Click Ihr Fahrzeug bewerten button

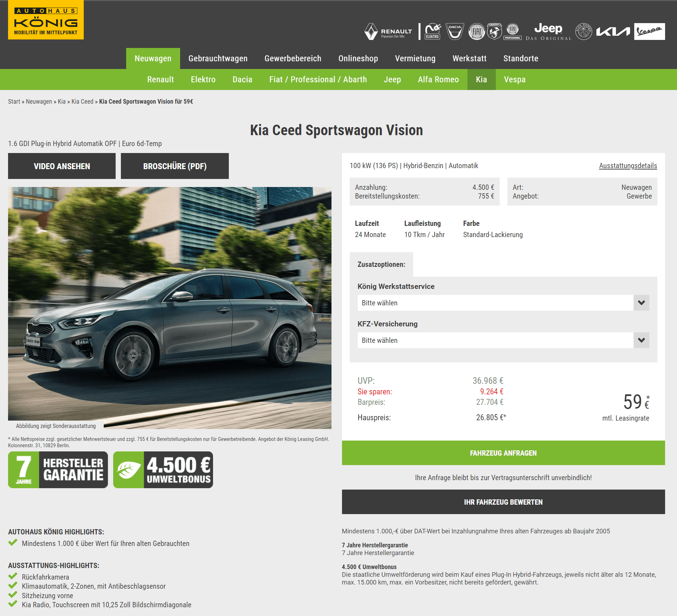503,502
